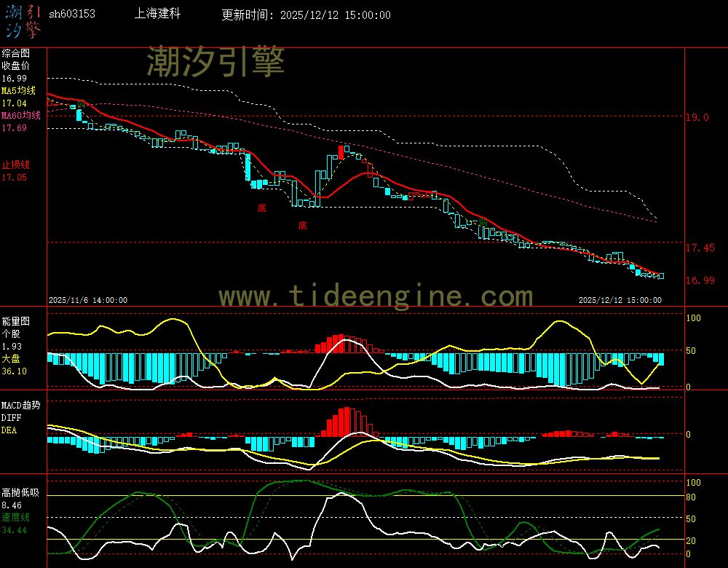Open the www.tideengine.com website link
728x568 pixels.
tap(376, 296)
